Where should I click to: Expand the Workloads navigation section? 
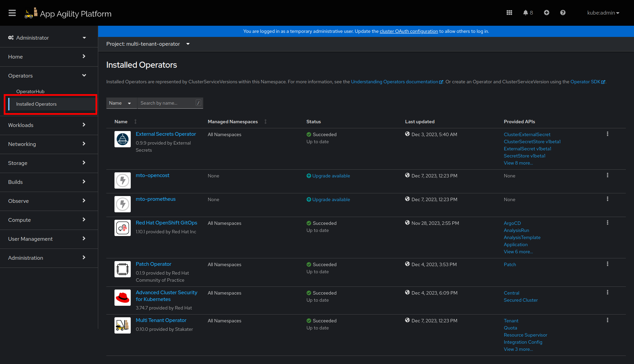(47, 125)
